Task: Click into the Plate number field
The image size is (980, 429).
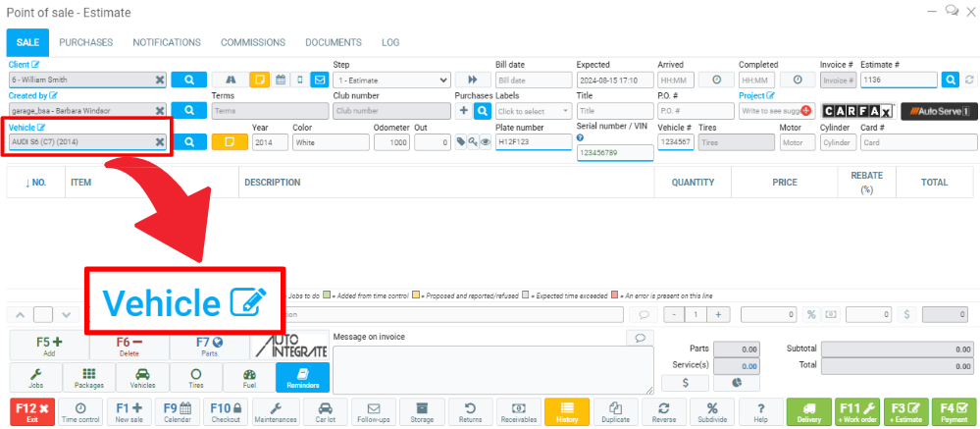Action: point(533,142)
